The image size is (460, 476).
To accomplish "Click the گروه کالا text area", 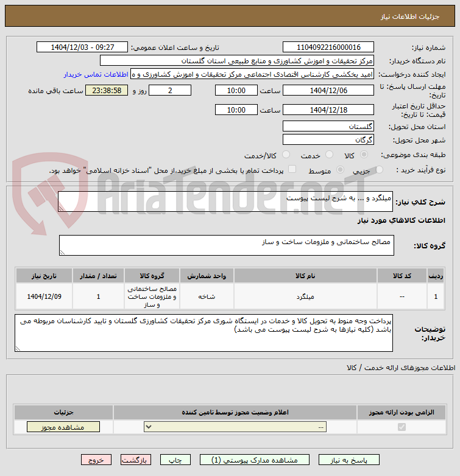I will pos(227,245).
